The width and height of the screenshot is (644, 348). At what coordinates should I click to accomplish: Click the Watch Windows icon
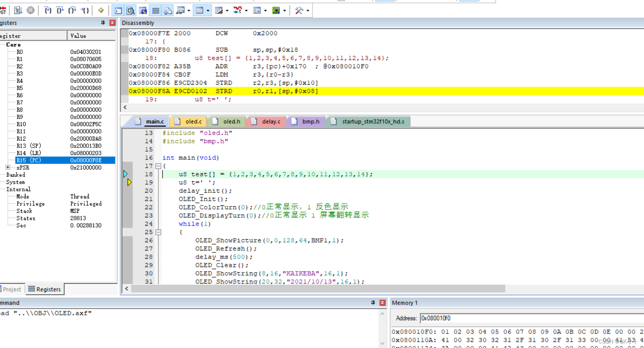[180, 10]
